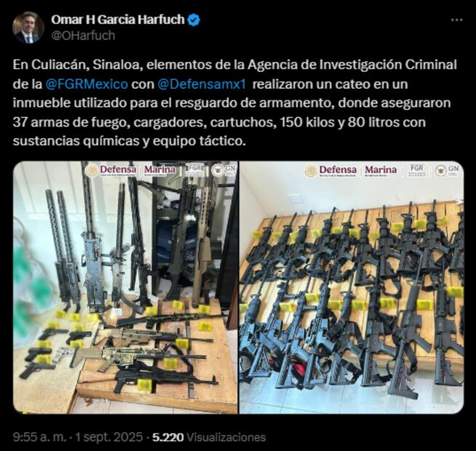Click the tweet text about Culiacán, Sinaloa

point(234,103)
